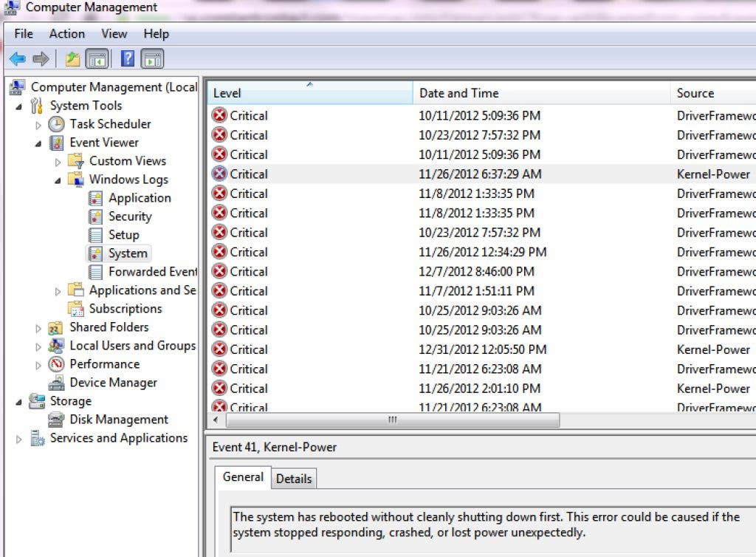The image size is (756, 557).
Task: Select the General tab
Action: pyautogui.click(x=243, y=477)
